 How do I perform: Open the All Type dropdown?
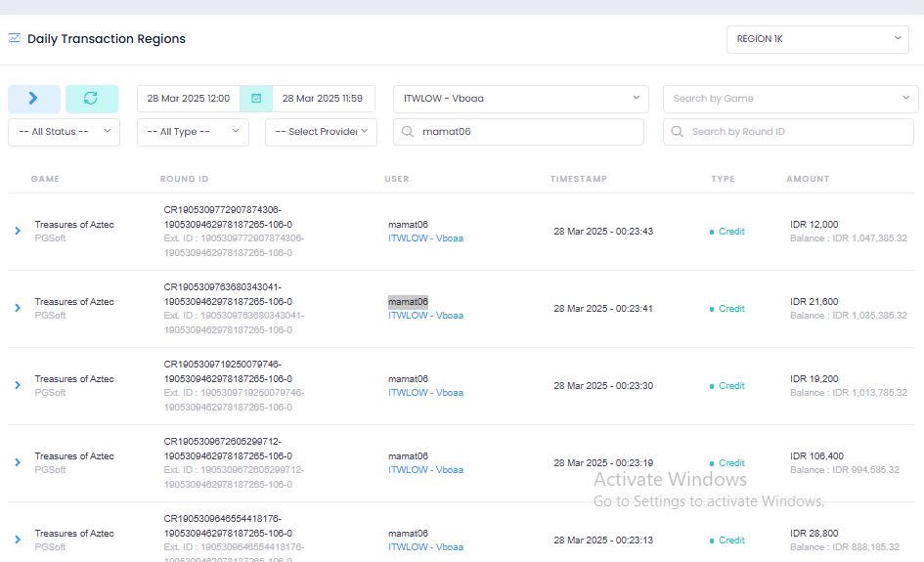[193, 131]
